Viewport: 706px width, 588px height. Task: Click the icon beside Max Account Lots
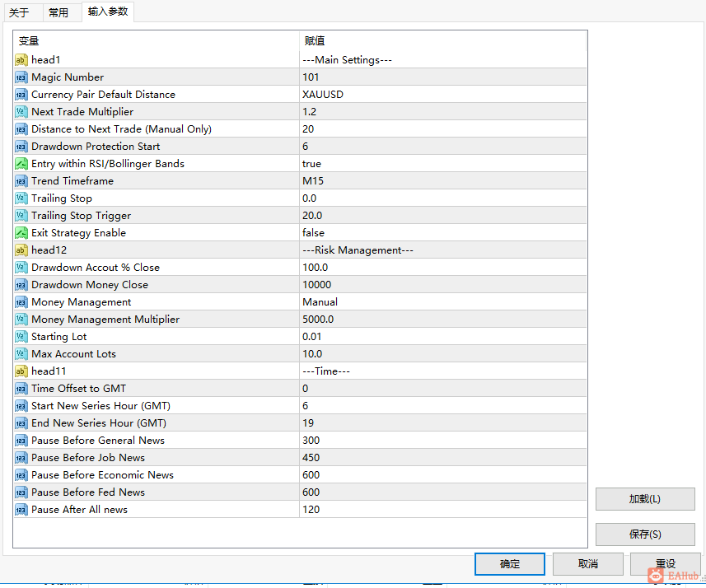pos(21,354)
